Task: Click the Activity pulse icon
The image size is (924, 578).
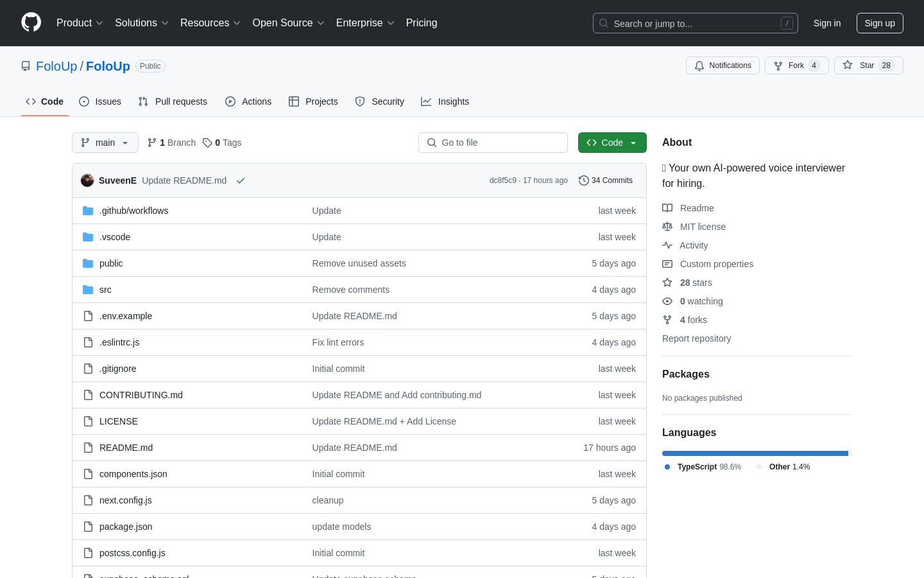Action: pos(667,245)
